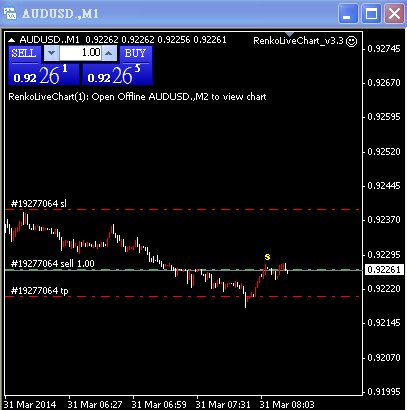Image resolution: width=407 pixels, height=410 pixels.
Task: Decrease lot volume with down arrow
Action: (x=52, y=53)
